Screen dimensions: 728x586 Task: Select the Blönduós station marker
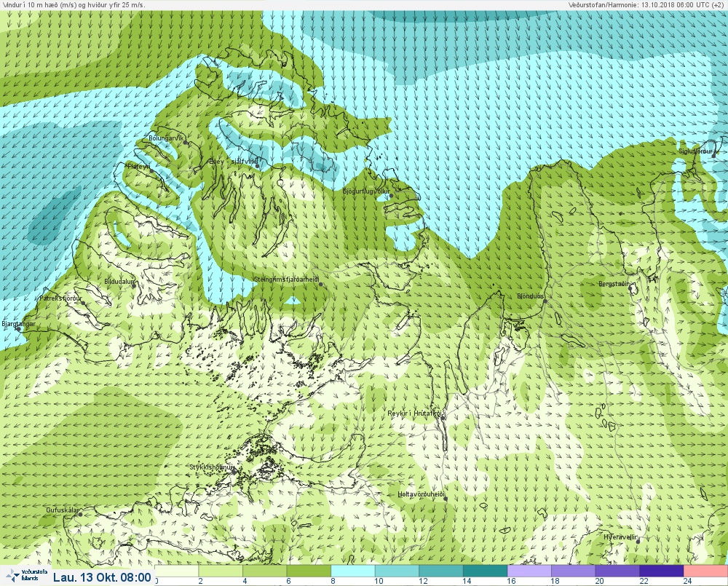click(x=545, y=301)
